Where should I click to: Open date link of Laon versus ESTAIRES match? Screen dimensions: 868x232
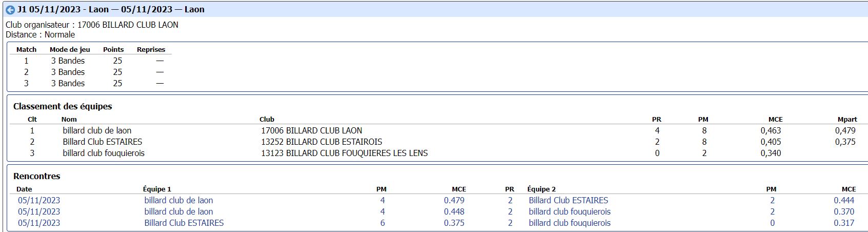pyautogui.click(x=39, y=201)
